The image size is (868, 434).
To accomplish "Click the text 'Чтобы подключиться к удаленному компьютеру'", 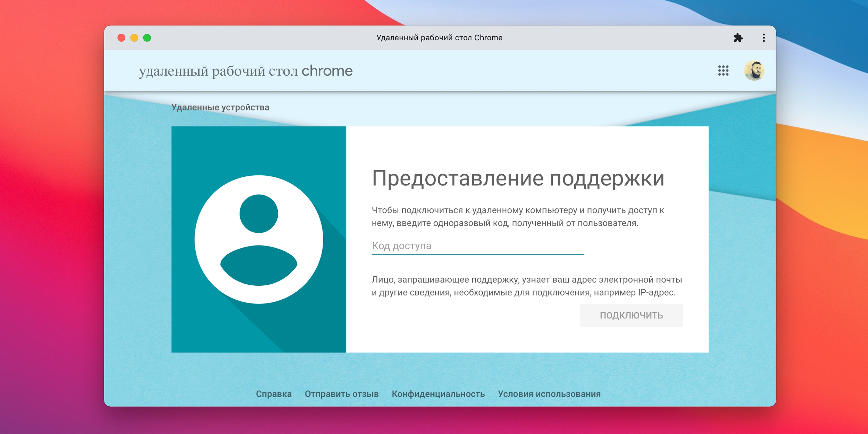I will point(474,210).
